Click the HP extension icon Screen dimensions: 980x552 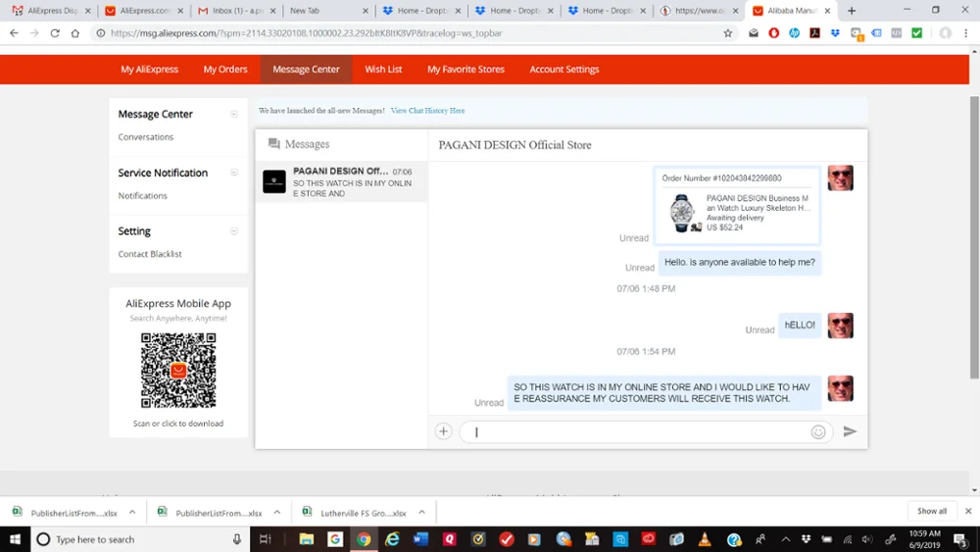click(x=795, y=33)
